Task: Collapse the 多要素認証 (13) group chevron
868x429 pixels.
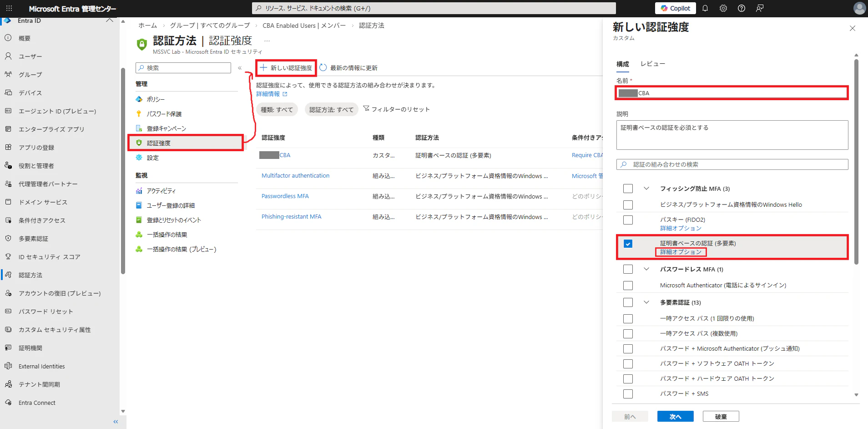Action: pyautogui.click(x=646, y=302)
